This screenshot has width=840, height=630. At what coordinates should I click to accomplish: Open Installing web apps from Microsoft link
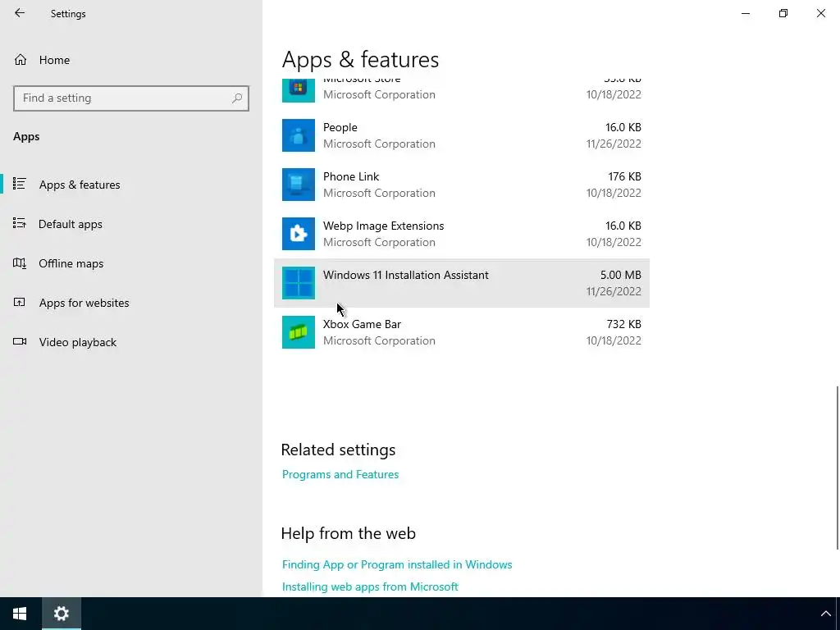pyautogui.click(x=370, y=586)
